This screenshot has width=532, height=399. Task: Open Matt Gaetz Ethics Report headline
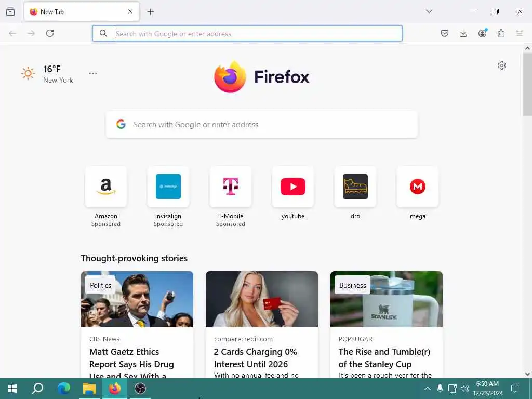(131, 364)
